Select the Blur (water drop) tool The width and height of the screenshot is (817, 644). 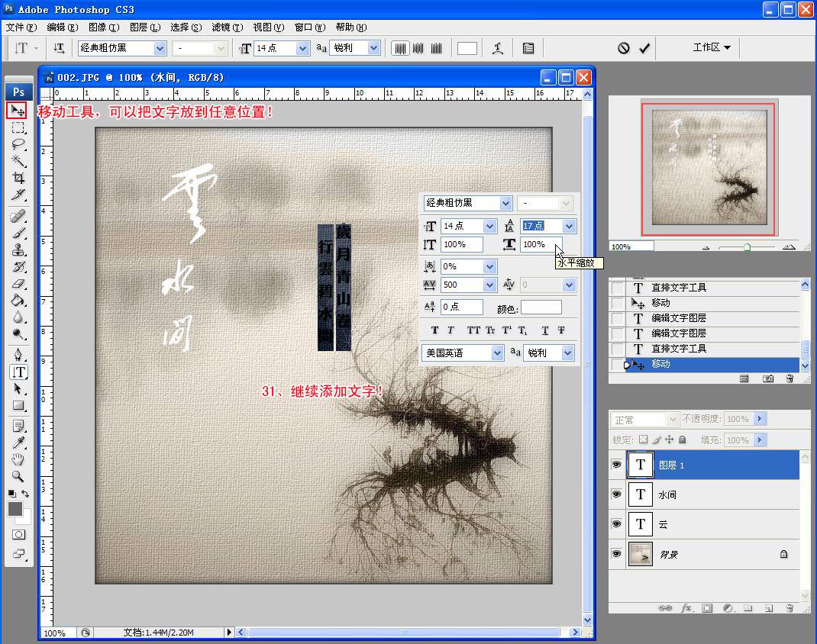point(18,317)
